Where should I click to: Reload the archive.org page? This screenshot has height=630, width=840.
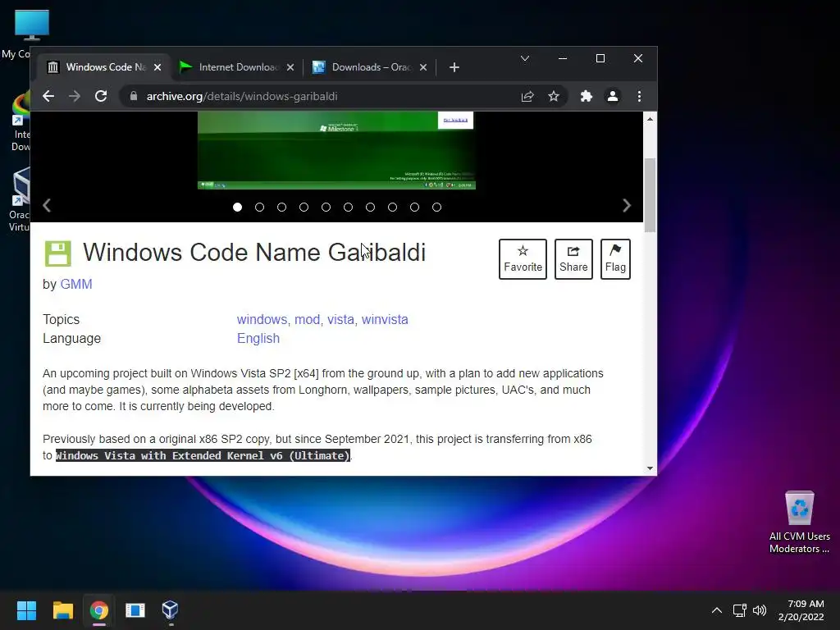pos(101,97)
